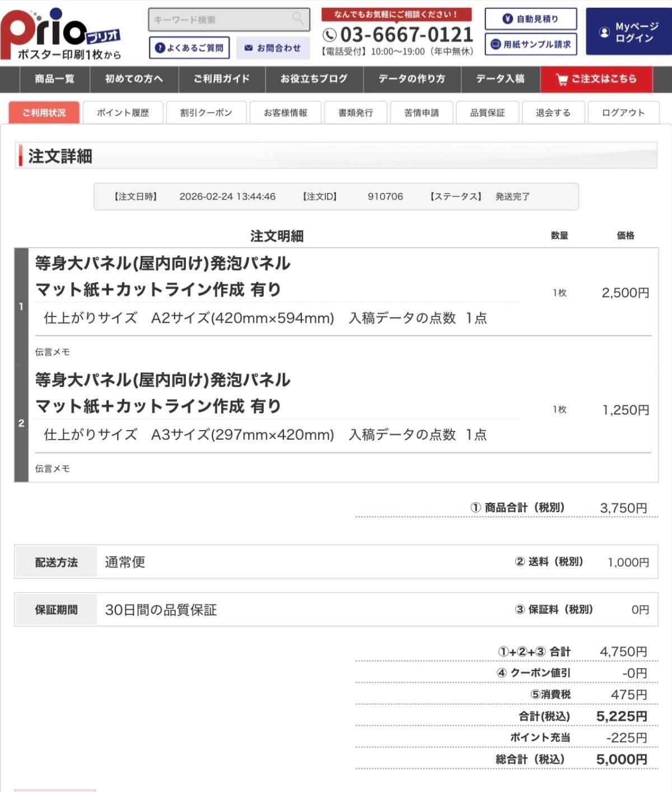Open the 商品一覧 menu
Image resolution: width=672 pixels, height=792 pixels.
54,79
